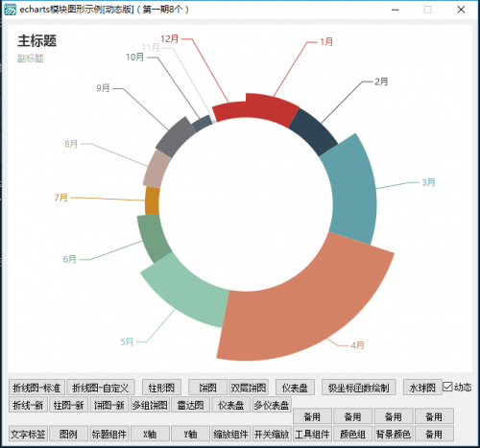This screenshot has width=480, height=448.
Task: Click the 折线-新 button
Action: (28, 405)
